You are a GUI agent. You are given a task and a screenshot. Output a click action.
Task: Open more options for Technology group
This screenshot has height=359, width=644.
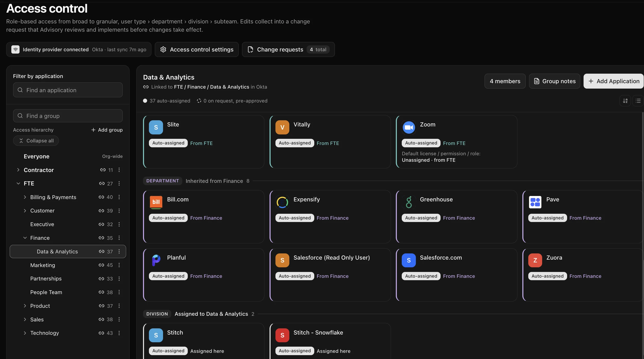click(x=119, y=333)
